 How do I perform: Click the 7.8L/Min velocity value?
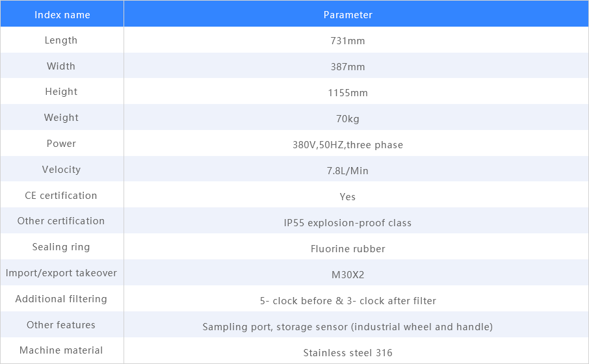(348, 171)
